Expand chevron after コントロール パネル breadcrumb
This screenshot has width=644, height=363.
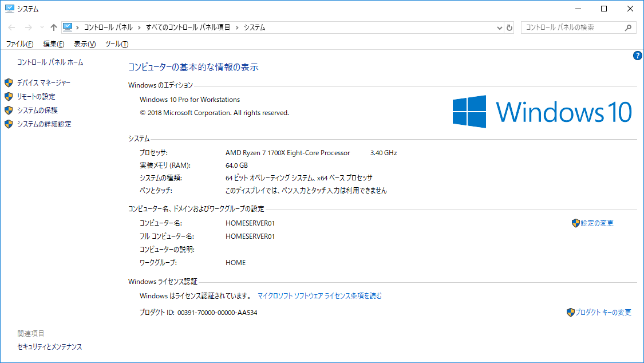click(139, 27)
